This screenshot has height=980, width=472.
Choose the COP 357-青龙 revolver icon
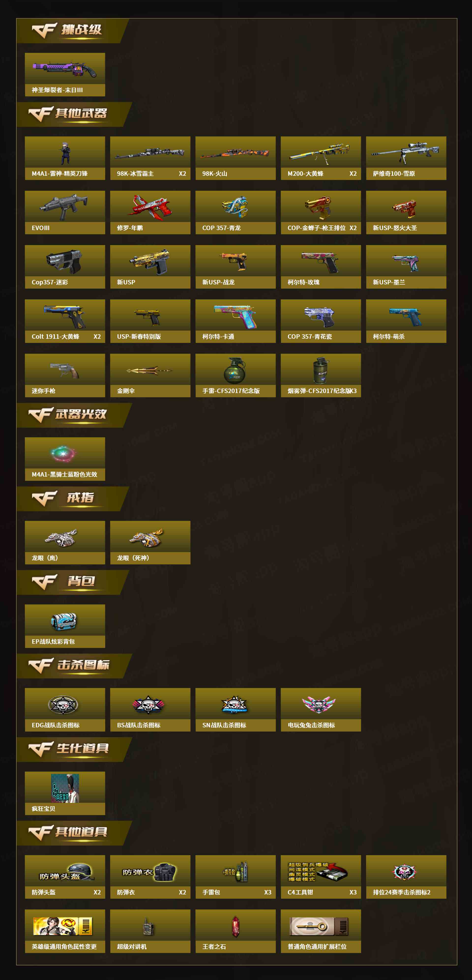pyautogui.click(x=235, y=207)
